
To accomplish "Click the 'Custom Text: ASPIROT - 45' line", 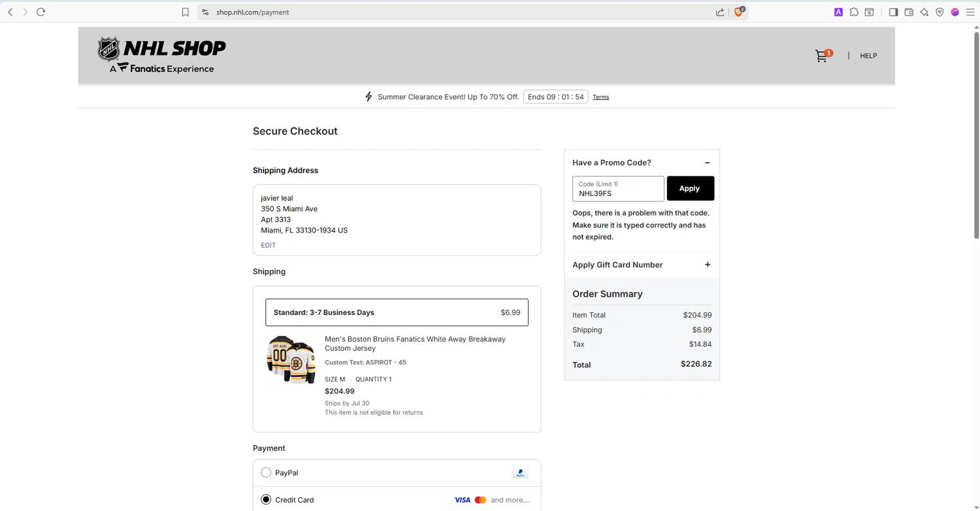I will [x=365, y=363].
